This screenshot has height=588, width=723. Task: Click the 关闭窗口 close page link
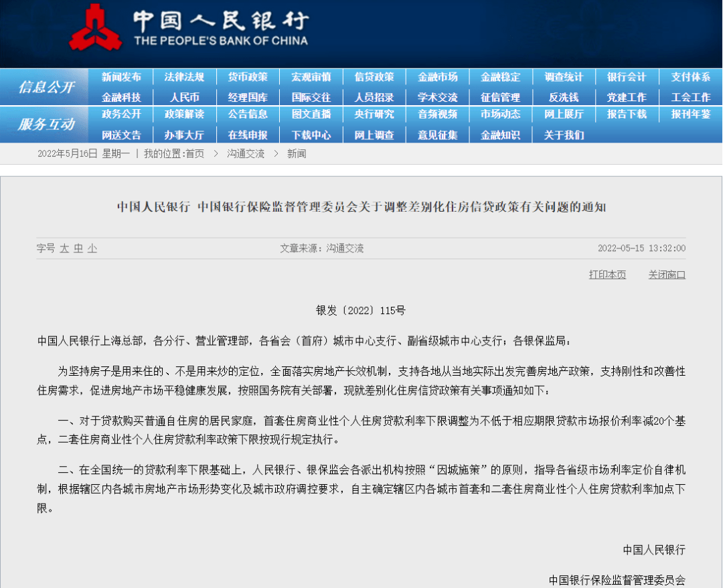click(x=666, y=274)
